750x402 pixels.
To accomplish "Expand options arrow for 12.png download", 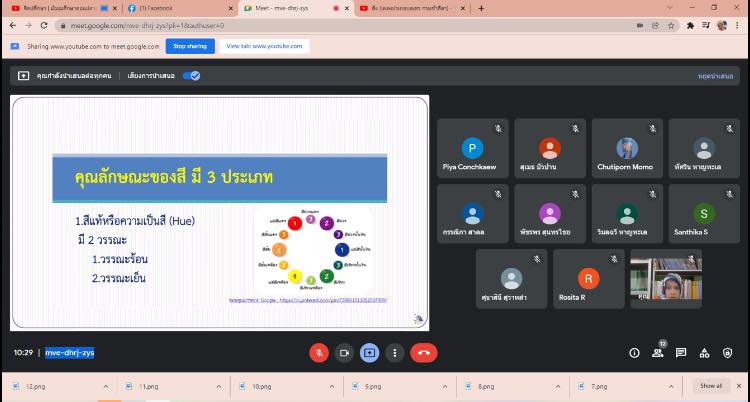I will coord(103,386).
